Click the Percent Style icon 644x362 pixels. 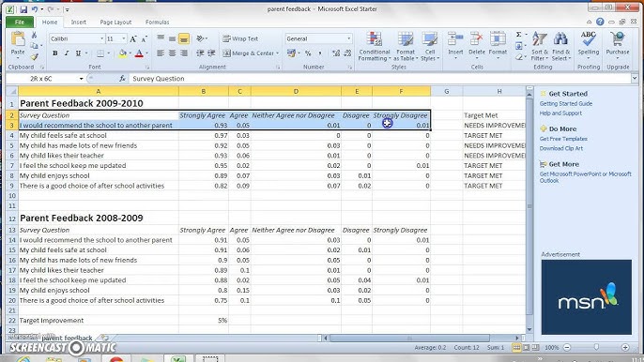click(x=308, y=53)
